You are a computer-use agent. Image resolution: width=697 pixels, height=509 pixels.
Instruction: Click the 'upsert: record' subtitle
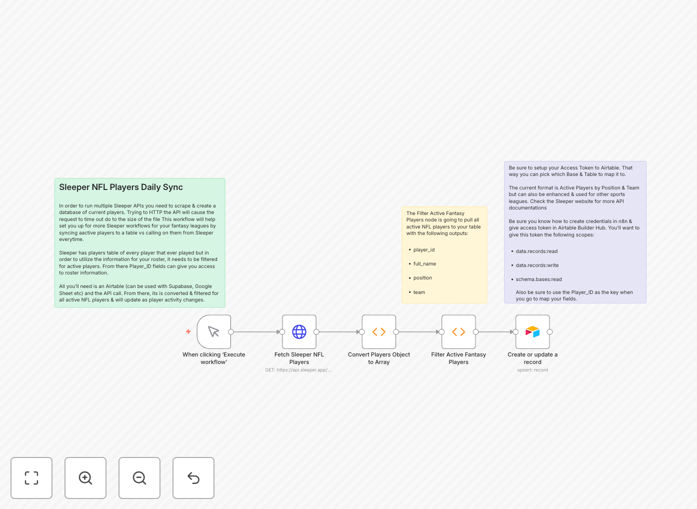click(x=533, y=370)
